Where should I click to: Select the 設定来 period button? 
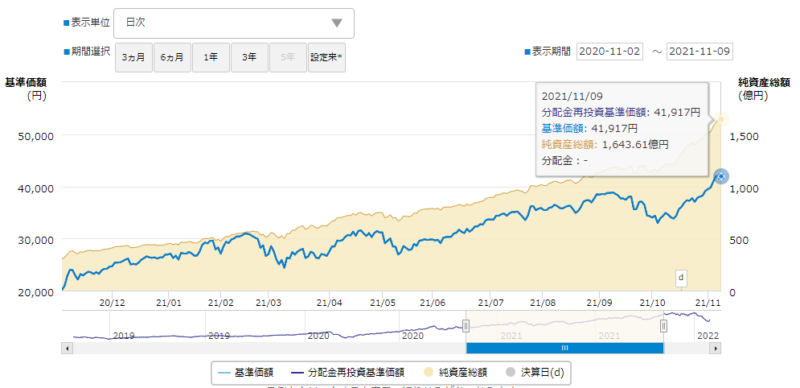pos(327,58)
